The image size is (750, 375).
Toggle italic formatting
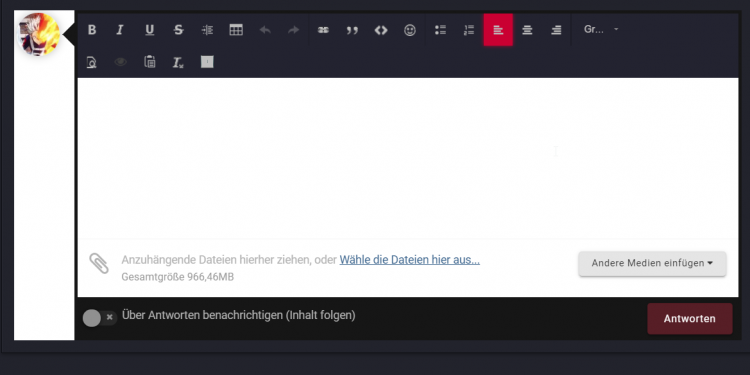click(x=120, y=30)
